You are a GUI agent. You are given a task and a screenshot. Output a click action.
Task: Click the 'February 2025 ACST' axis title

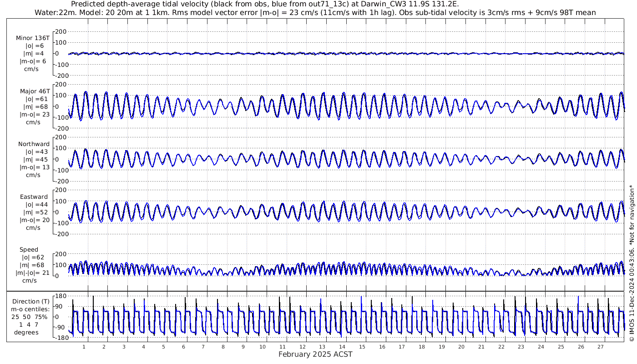click(315, 354)
